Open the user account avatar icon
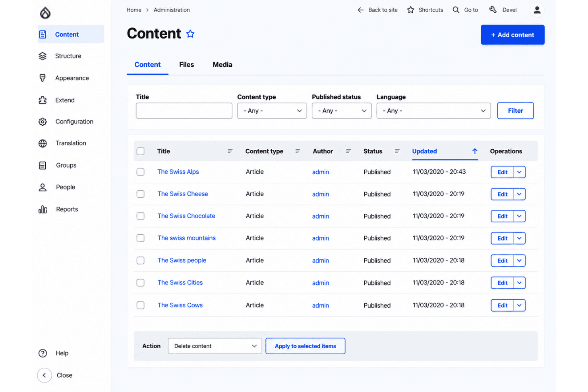Viewport: 588px width, 392px height. tap(537, 10)
